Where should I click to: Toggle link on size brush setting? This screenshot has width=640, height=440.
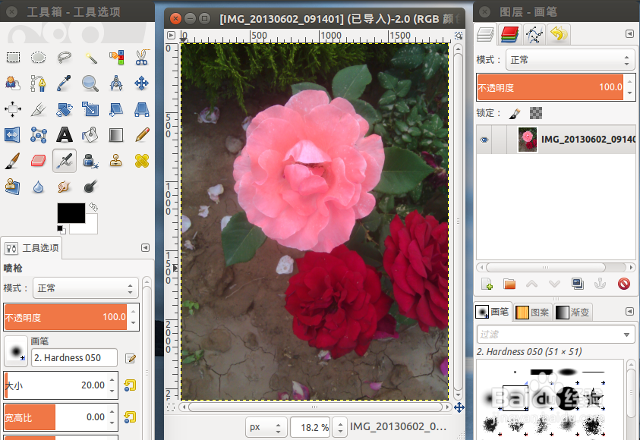130,385
